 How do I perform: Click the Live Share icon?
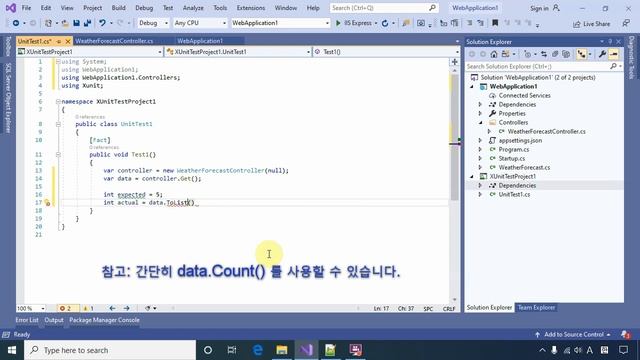(576, 24)
